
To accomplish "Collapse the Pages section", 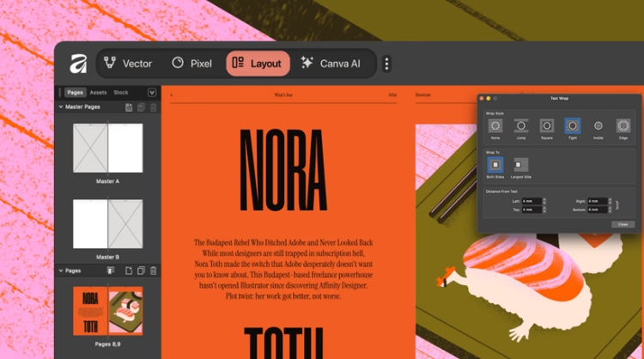I will 61,271.
